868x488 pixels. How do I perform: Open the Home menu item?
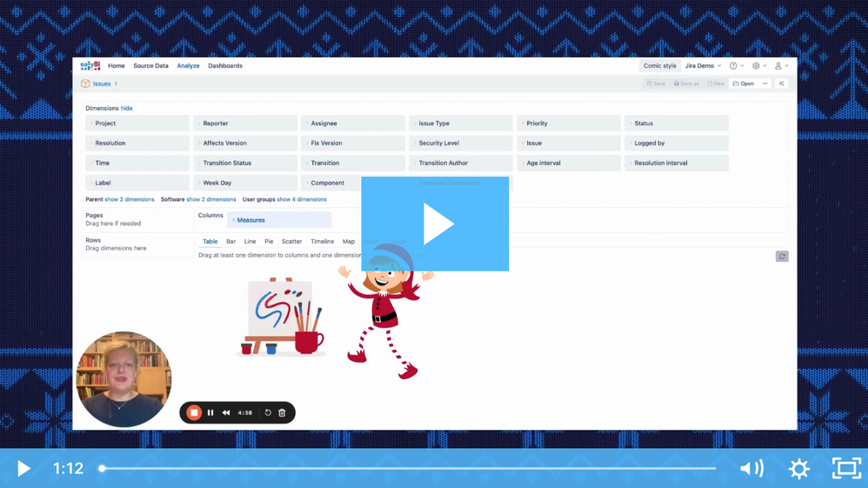[117, 65]
